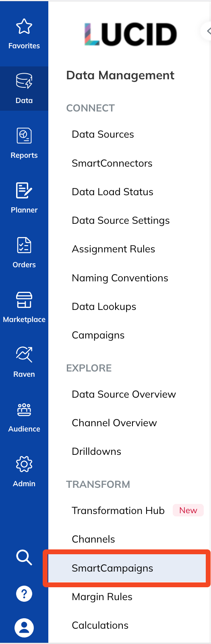Click the LUCID logo
The width and height of the screenshot is (211, 644).
[x=131, y=34]
